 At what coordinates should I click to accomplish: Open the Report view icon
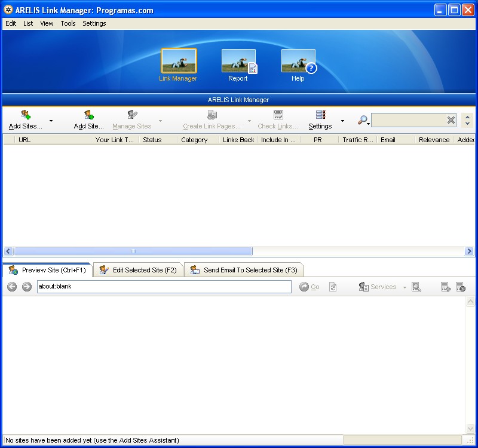point(238,61)
